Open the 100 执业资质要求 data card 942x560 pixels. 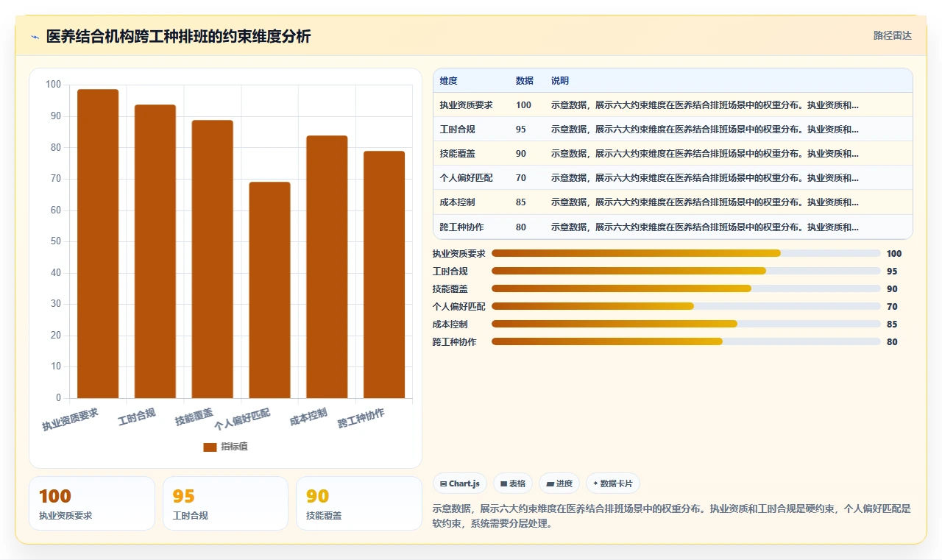coord(92,503)
